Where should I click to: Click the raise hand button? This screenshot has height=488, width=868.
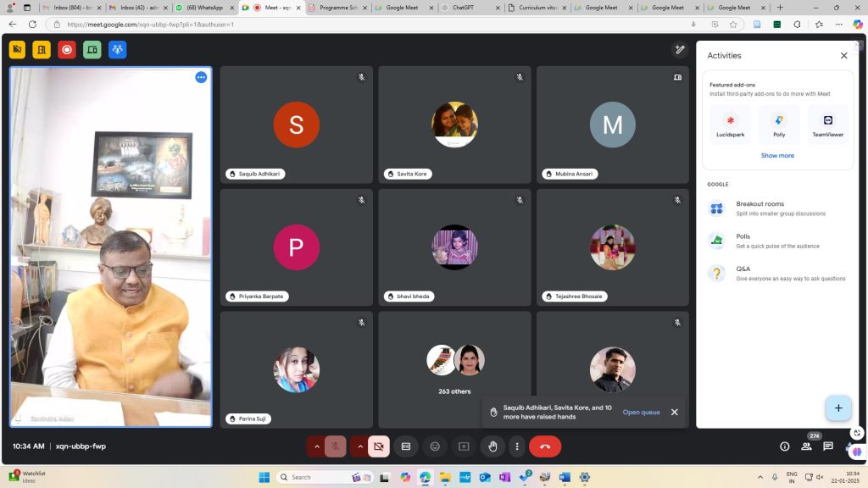coord(492,446)
